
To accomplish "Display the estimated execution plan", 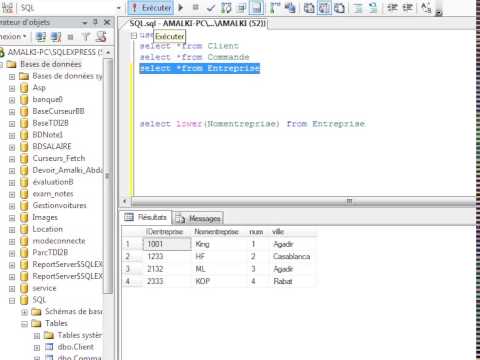I will point(226,8).
